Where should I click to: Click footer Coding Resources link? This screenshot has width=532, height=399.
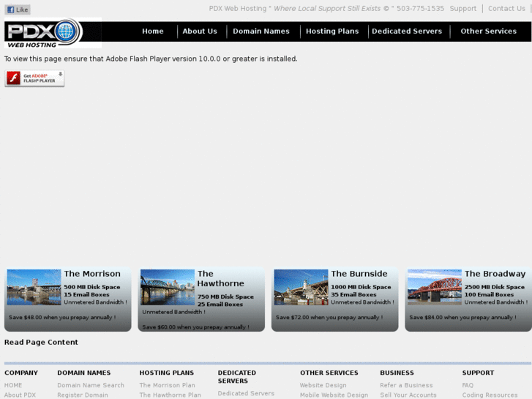(490, 395)
